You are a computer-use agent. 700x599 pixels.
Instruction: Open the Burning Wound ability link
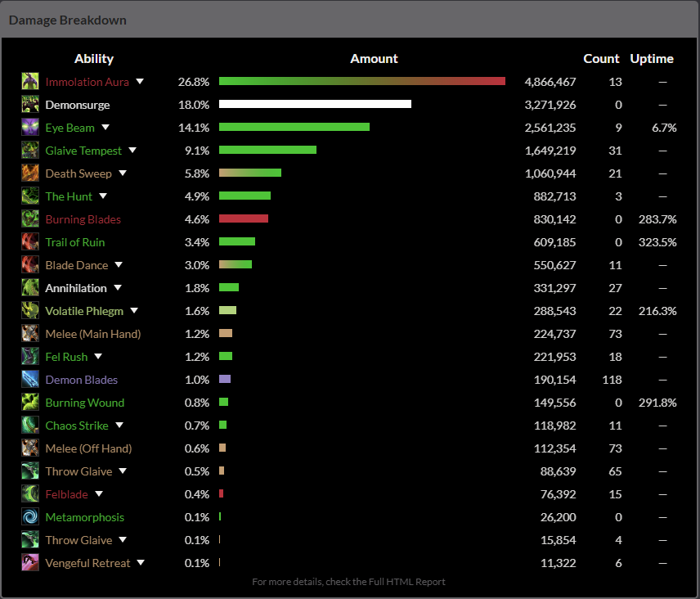tap(85, 403)
